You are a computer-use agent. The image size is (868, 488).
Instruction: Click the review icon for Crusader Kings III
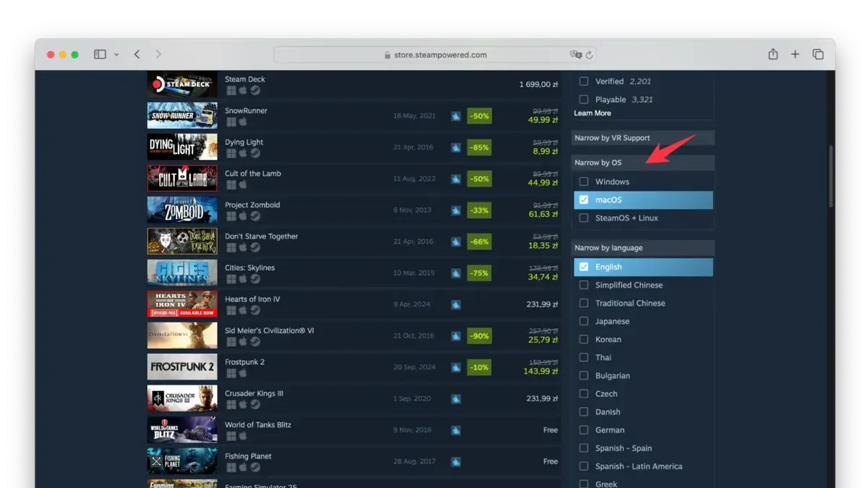coord(456,398)
